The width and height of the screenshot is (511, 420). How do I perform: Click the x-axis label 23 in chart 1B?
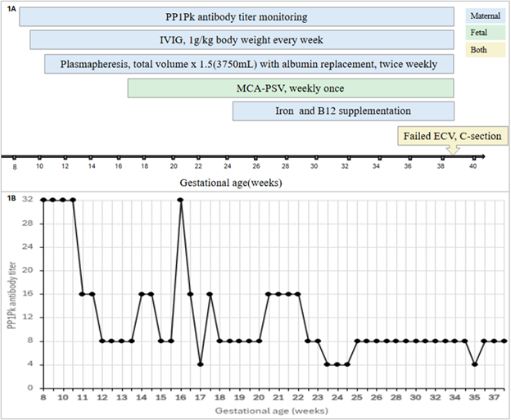[318, 398]
